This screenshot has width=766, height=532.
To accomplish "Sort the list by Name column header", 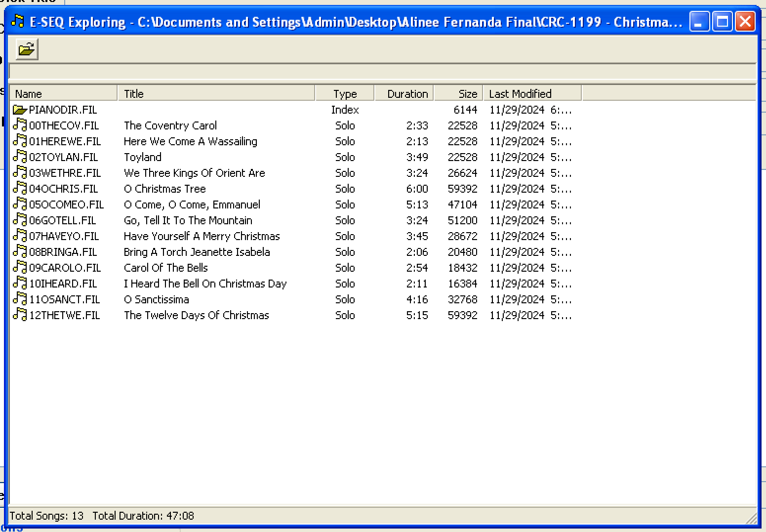I will coord(63,93).
